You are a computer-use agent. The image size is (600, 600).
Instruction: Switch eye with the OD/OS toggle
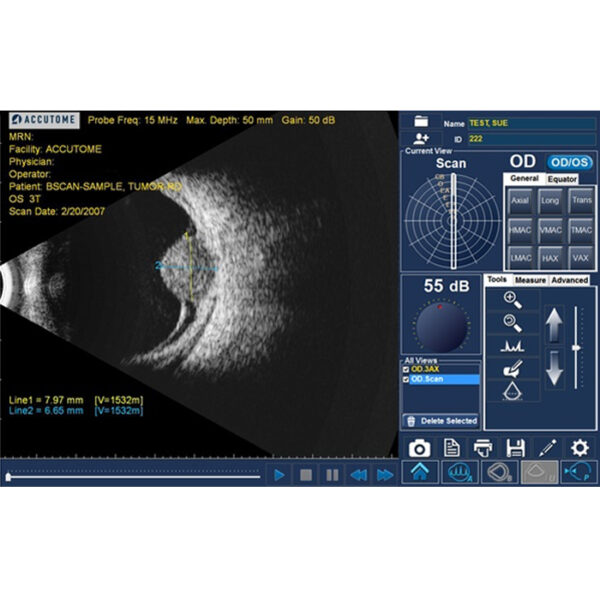(x=571, y=162)
